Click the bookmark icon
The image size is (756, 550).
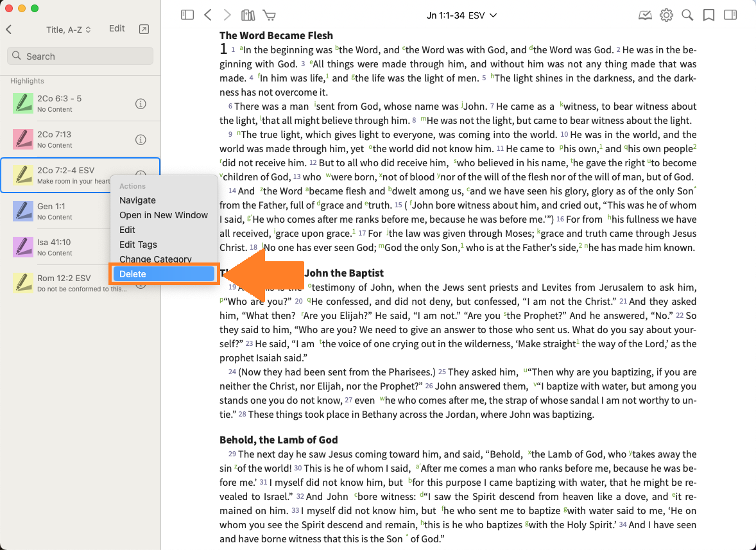[709, 15]
